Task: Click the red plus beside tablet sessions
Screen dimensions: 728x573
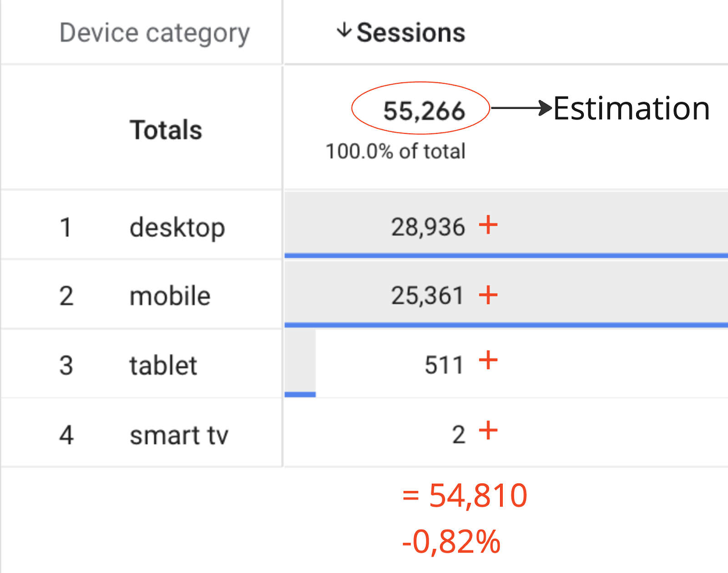Action: tap(488, 360)
